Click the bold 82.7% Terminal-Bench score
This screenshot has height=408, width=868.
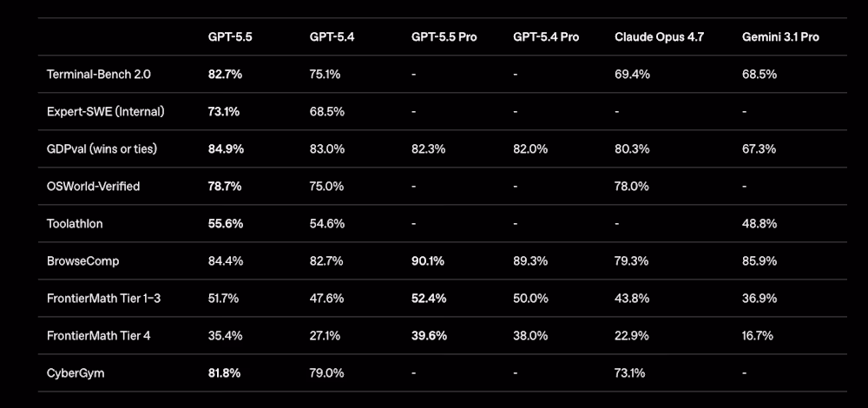click(225, 75)
